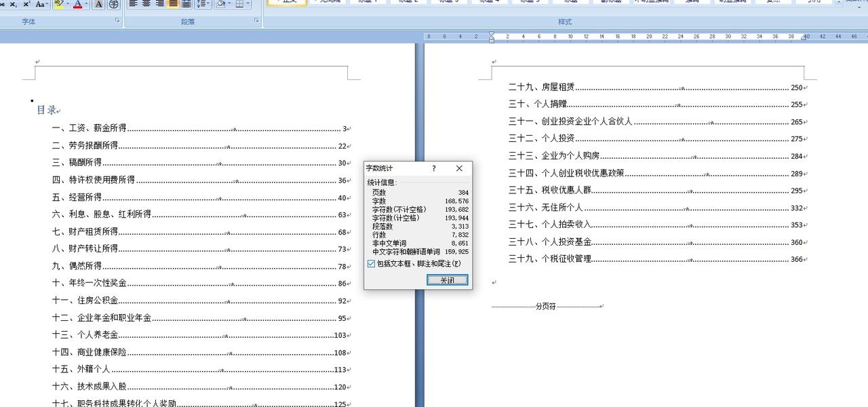This screenshot has height=407, width=868.
Task: Open paragraph shading dropdown arrow
Action: 230,4
